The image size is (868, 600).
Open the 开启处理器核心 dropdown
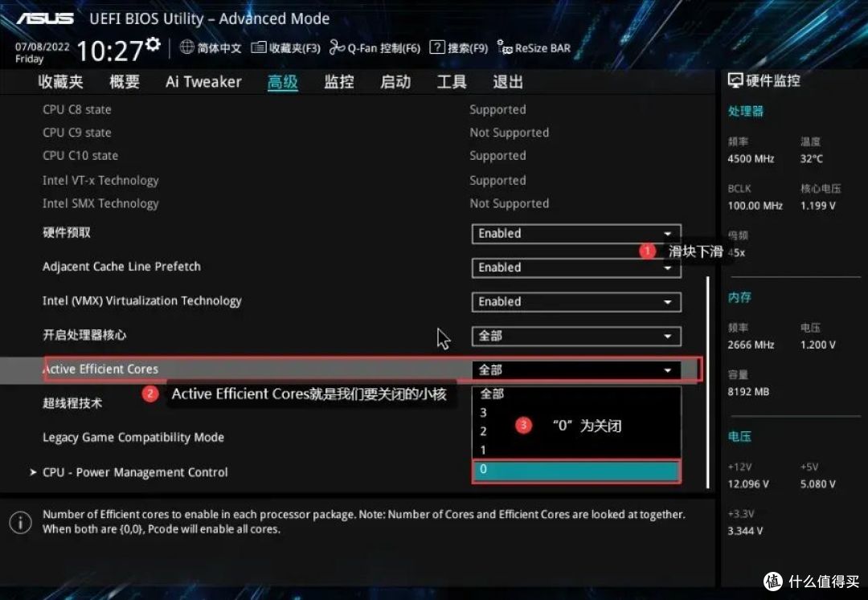pos(576,337)
